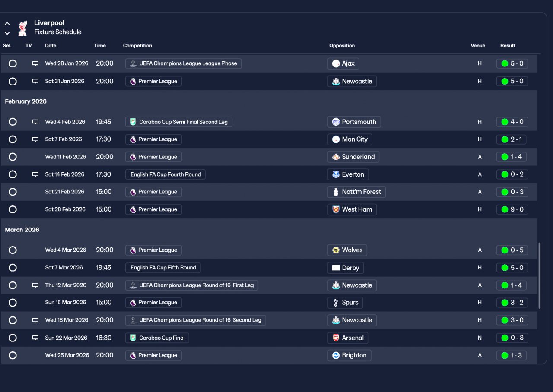Click the date Wed 11 Feb 2026
Viewport: 553px width, 392px height.
click(x=66, y=157)
